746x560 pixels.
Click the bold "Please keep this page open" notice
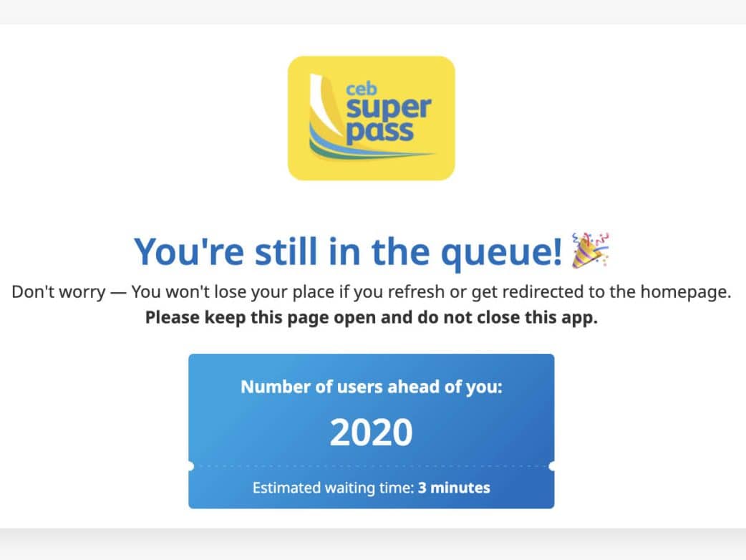pyautogui.click(x=371, y=318)
